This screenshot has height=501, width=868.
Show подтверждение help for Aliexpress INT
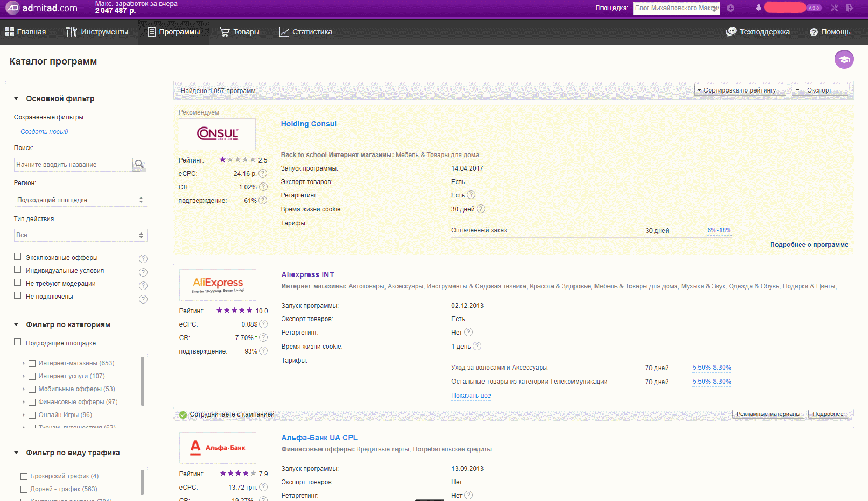pos(263,351)
